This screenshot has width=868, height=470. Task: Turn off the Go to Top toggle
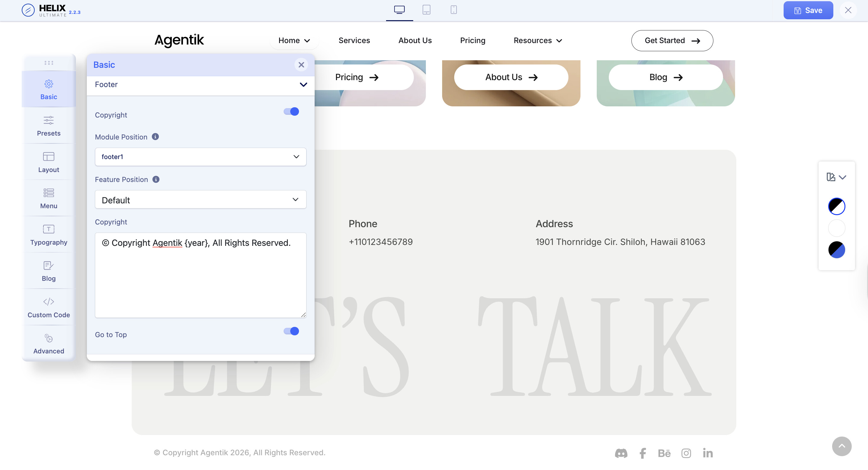[x=291, y=331]
